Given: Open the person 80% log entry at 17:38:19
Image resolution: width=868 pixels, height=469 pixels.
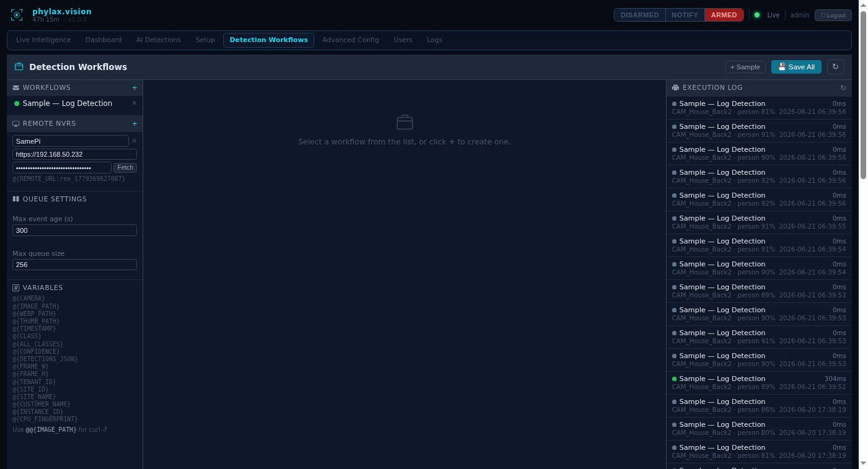Looking at the screenshot, I should click(759, 429).
